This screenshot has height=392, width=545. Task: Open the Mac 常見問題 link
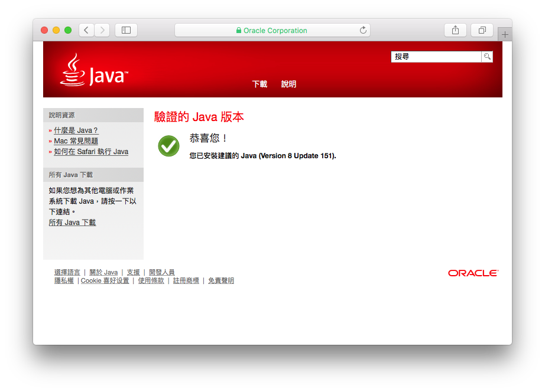click(76, 141)
